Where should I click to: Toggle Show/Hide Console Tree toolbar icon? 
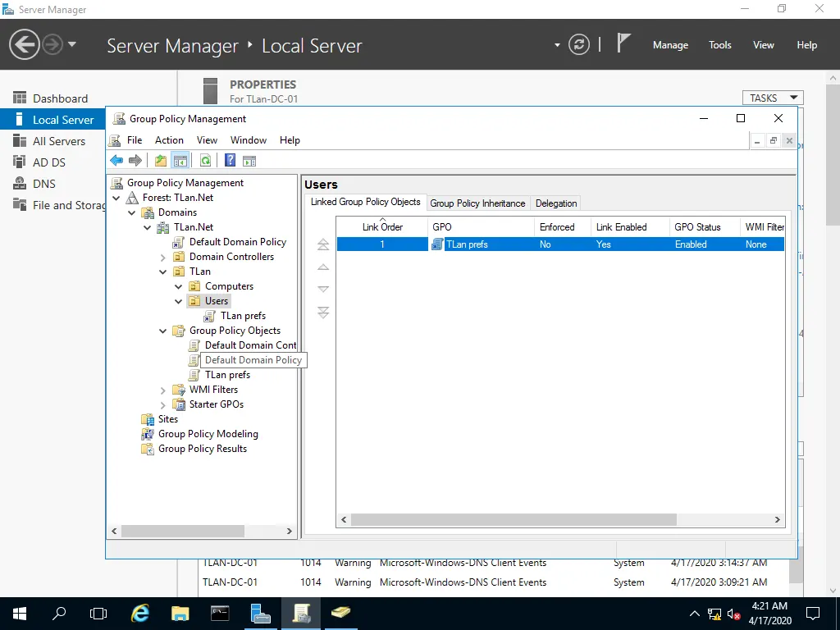click(x=180, y=160)
